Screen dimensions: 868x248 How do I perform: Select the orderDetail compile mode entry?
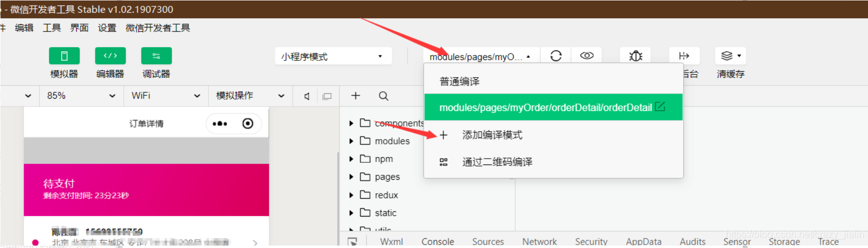pos(553,107)
